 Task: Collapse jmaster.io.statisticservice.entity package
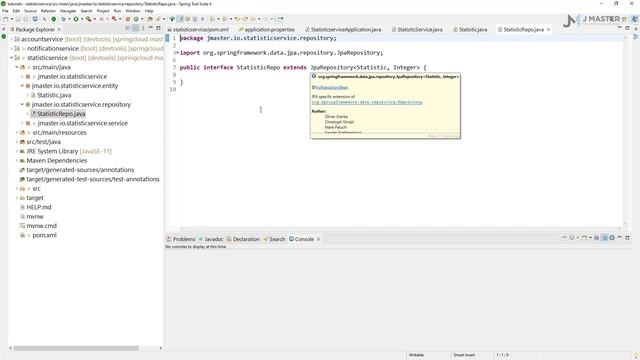22,86
